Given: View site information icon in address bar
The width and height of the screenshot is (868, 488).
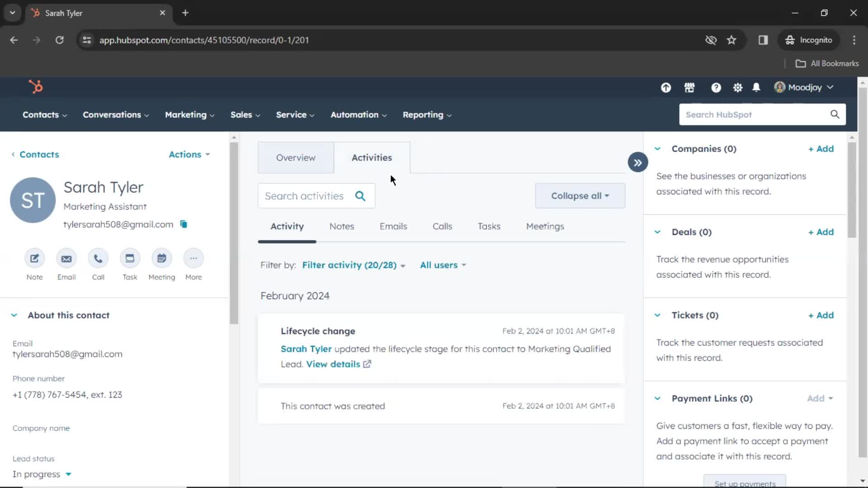Looking at the screenshot, I should [x=87, y=40].
